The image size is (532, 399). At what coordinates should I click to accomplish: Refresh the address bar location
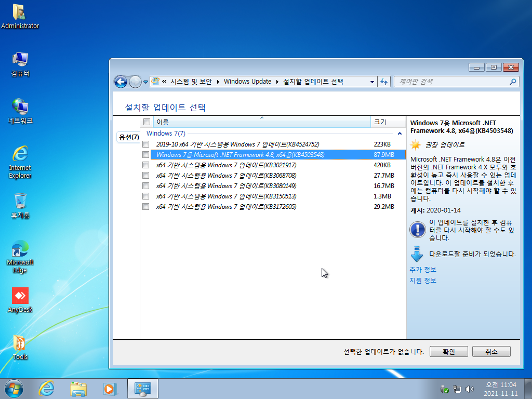coord(384,82)
